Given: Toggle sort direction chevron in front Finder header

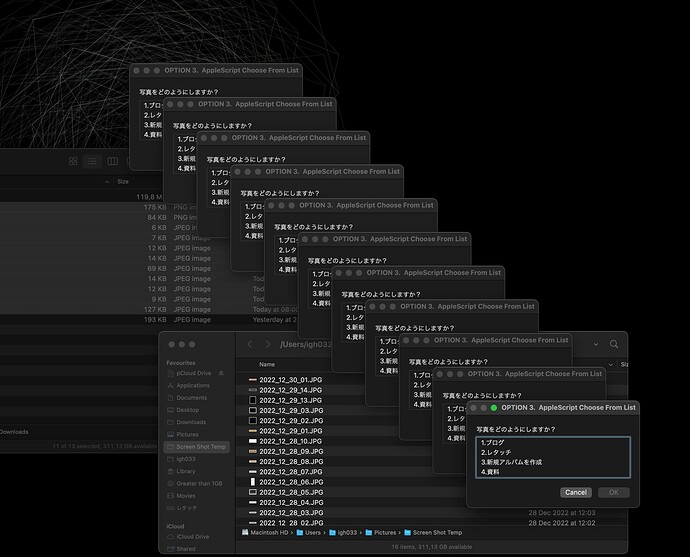Looking at the screenshot, I should [611, 365].
